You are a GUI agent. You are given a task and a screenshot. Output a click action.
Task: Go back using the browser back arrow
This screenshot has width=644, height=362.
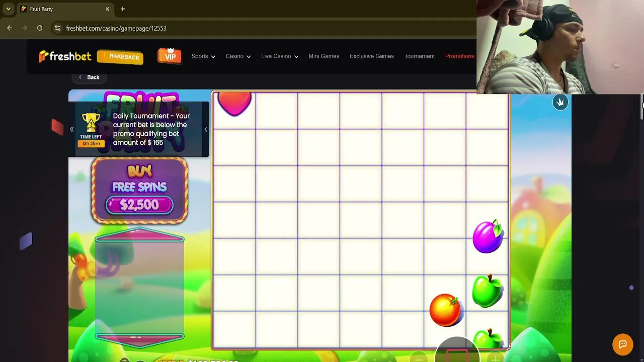pyautogui.click(x=10, y=28)
